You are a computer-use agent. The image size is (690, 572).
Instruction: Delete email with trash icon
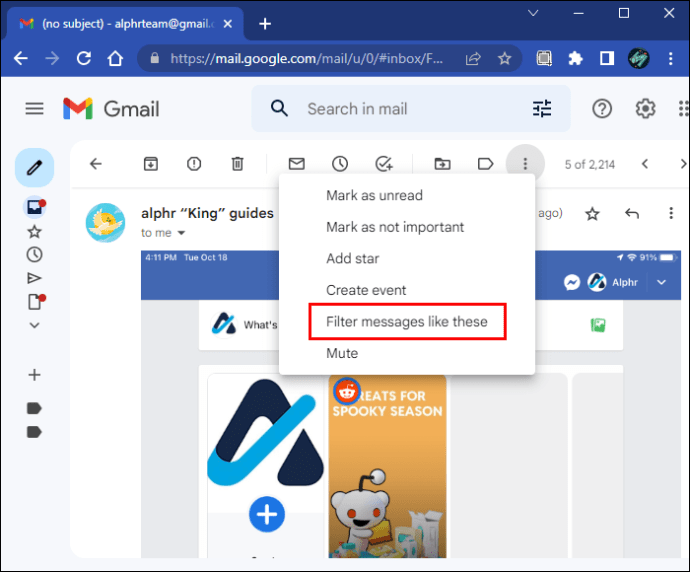click(238, 164)
